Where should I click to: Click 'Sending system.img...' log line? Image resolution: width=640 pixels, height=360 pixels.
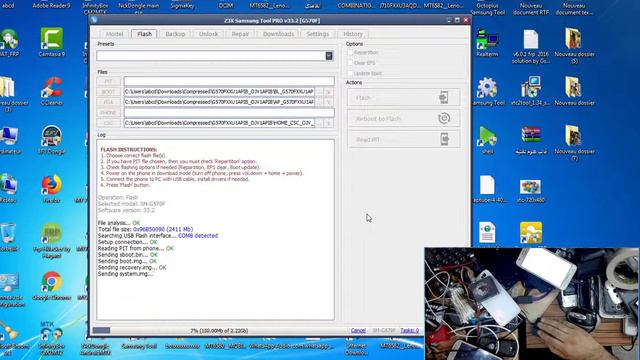click(x=125, y=274)
